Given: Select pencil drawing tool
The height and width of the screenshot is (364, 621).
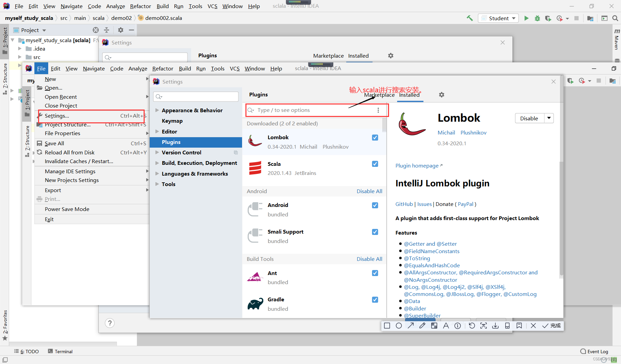Looking at the screenshot, I should tap(422, 326).
